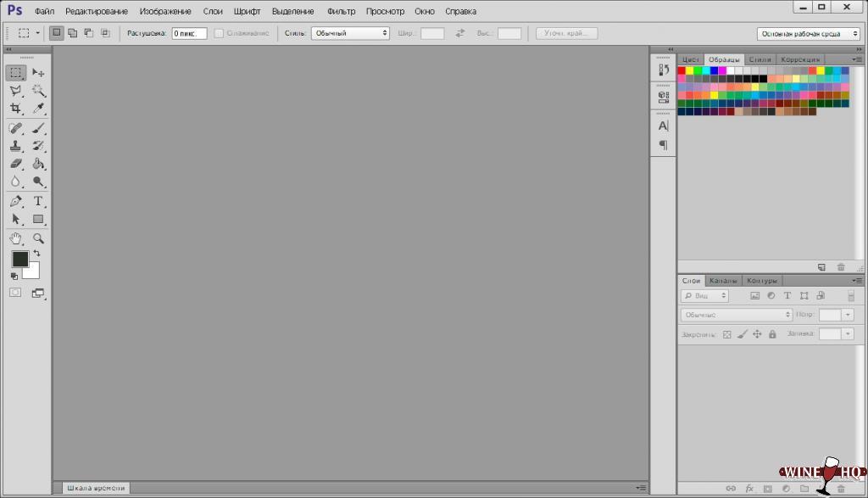Open the Фильтр menu
868x498 pixels.
pyautogui.click(x=342, y=11)
